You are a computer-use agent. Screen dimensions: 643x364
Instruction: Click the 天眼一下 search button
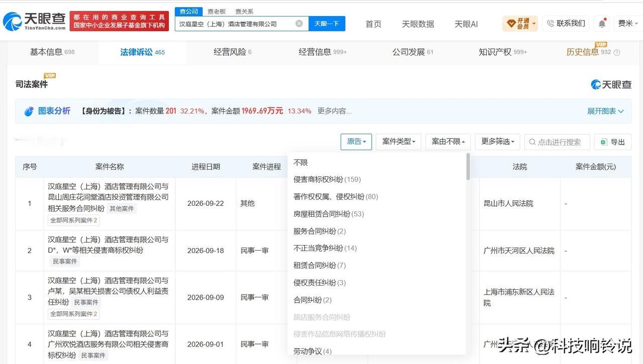tap(327, 24)
